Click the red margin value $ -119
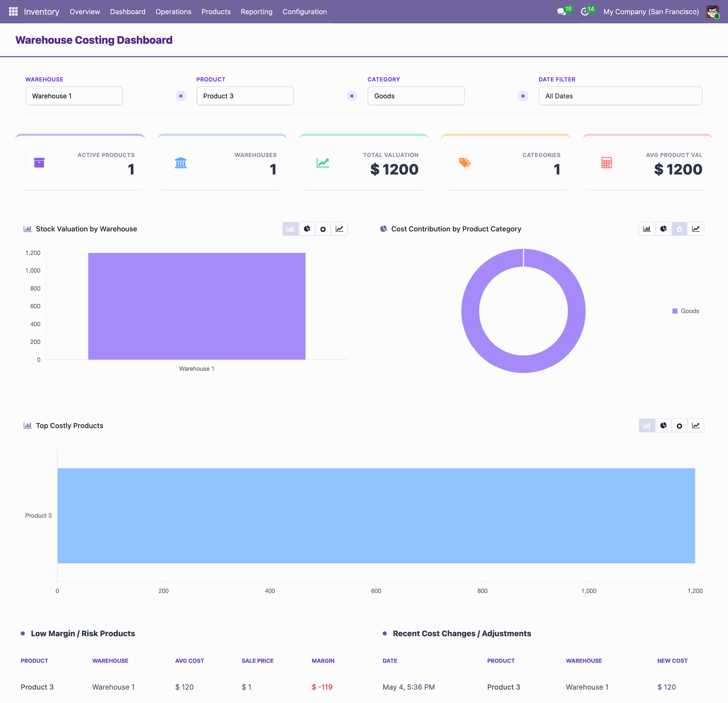Viewport: 728px width, 703px height. click(x=322, y=687)
